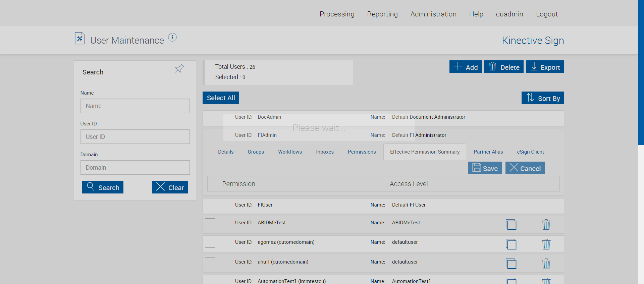644x284 pixels.
Task: Click the copy icon for ABIDMeTest user
Action: 511,224
